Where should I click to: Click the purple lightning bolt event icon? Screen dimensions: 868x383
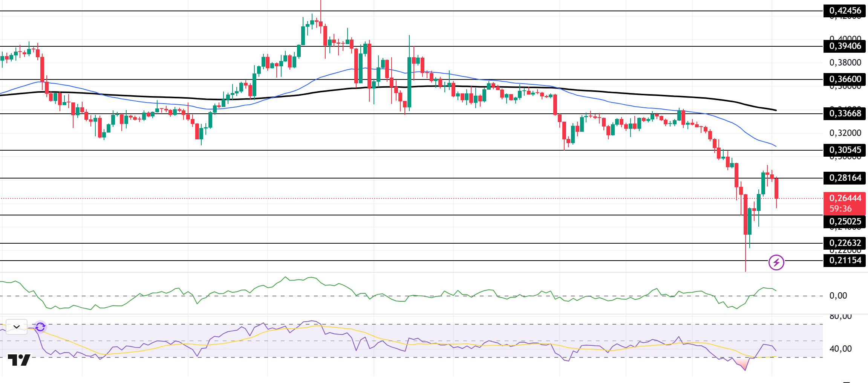[776, 262]
